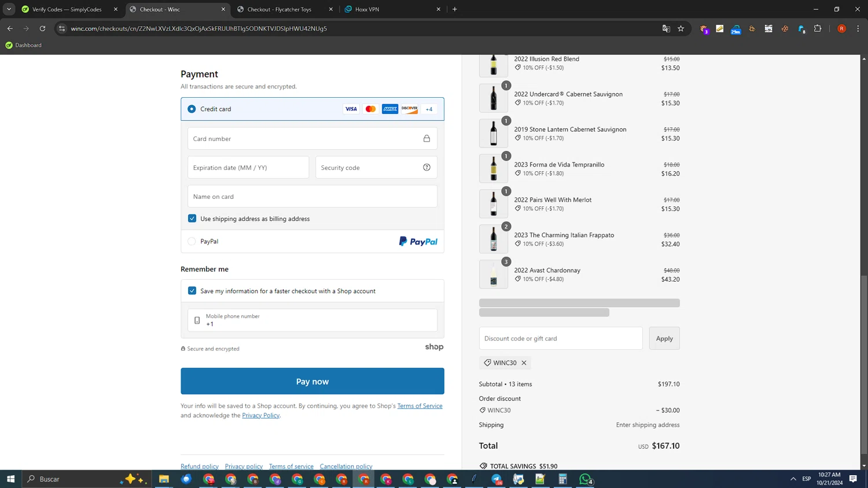868x488 pixels.
Task: Show hidden system tray icons
Action: [x=793, y=479]
